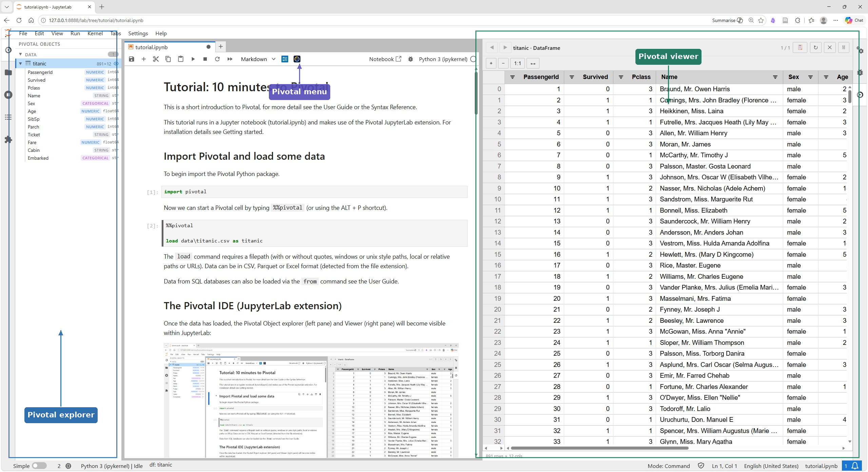Open the Pivotal viewer right sidebar icon
Image resolution: width=868 pixels, height=472 pixels.
pos(860,95)
